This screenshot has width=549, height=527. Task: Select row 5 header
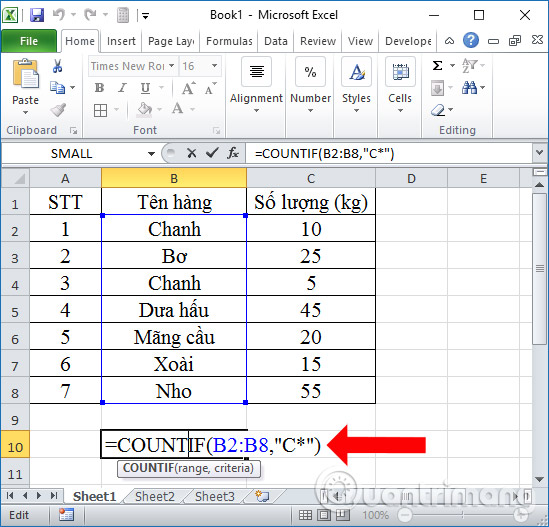click(x=15, y=311)
